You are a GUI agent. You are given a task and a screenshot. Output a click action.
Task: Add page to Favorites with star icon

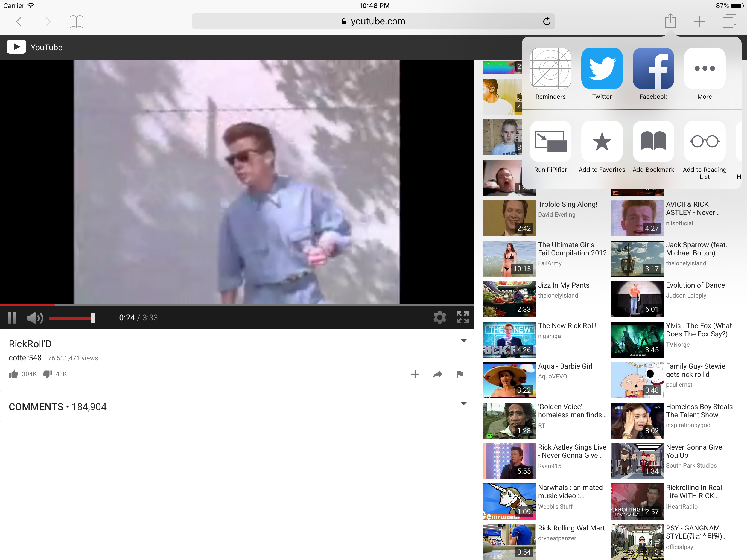tap(602, 142)
